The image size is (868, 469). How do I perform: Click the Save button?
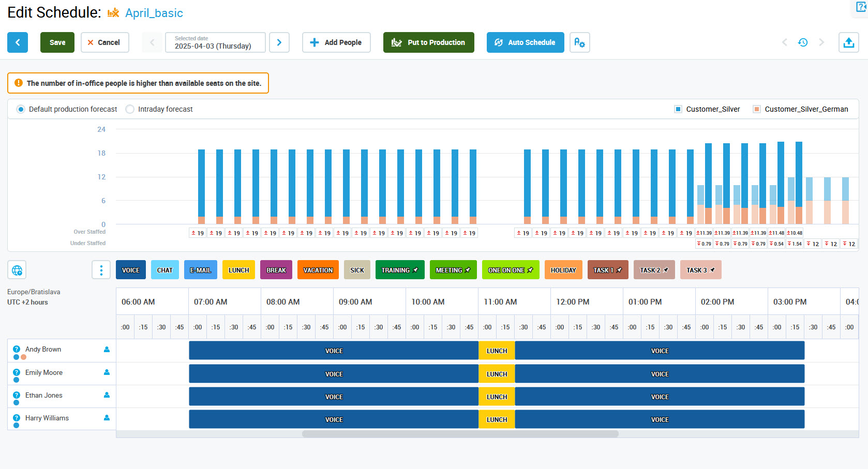click(x=57, y=42)
